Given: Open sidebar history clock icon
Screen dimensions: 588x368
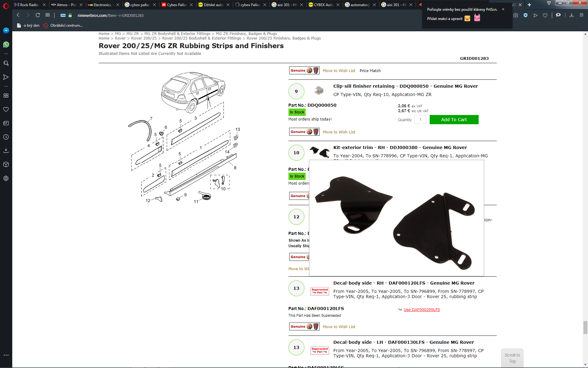Looking at the screenshot, I should (6, 137).
